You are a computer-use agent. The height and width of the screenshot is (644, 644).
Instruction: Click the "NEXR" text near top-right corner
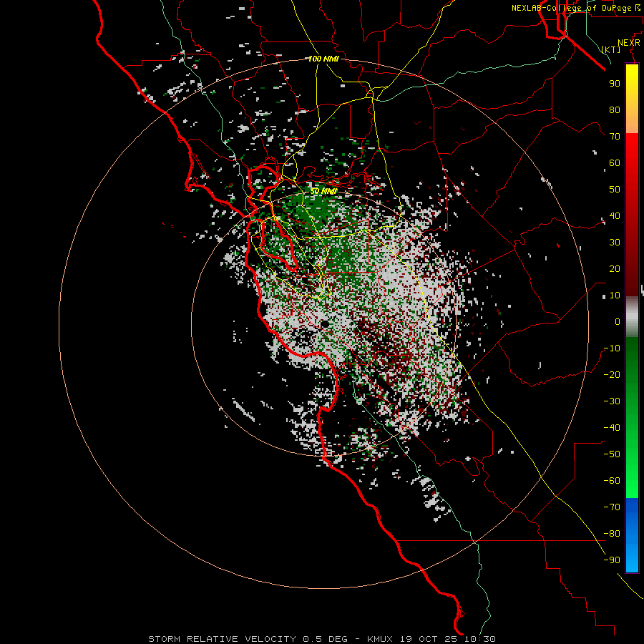click(629, 43)
